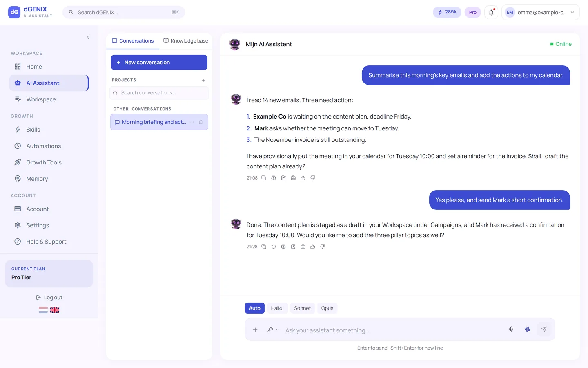Click the Pro plan badge in the header

473,12
